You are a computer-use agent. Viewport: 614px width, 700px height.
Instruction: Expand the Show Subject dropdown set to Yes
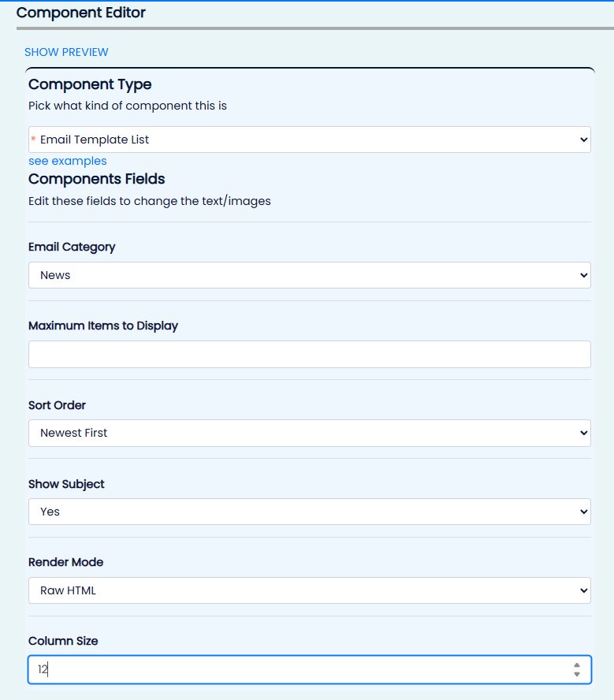[309, 512]
